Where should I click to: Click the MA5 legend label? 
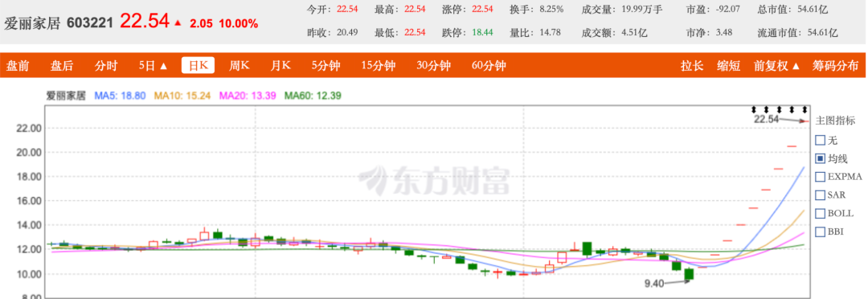[120, 96]
